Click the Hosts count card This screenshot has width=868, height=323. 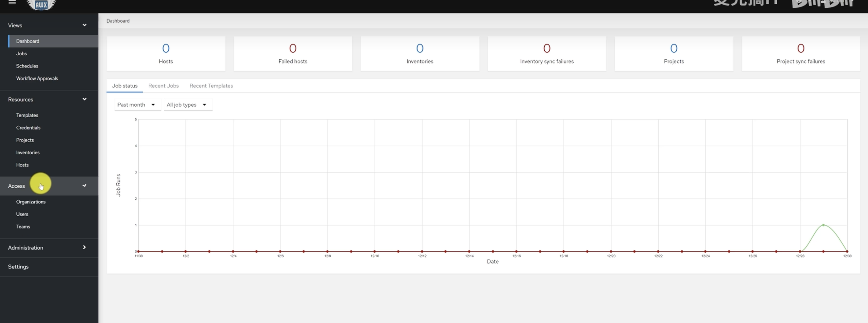click(x=166, y=53)
